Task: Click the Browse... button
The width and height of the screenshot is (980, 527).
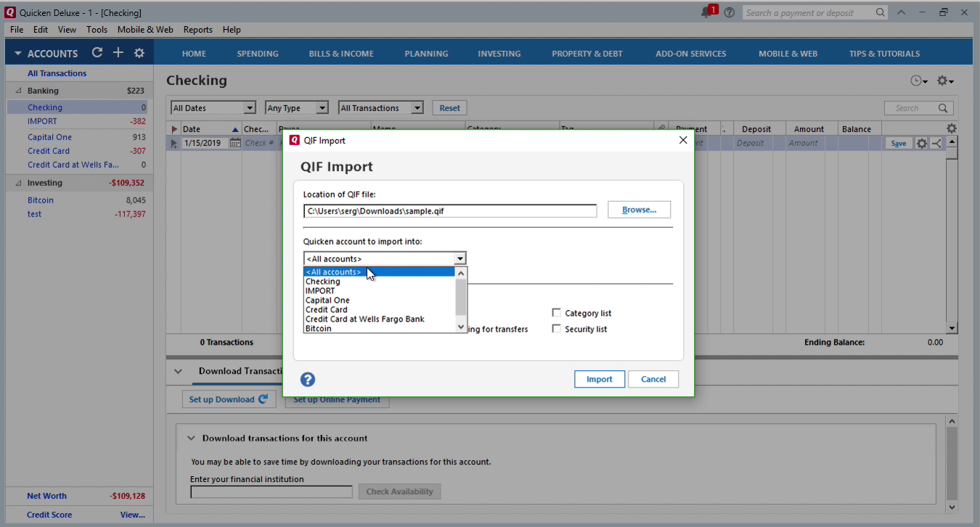Action: pyautogui.click(x=639, y=210)
